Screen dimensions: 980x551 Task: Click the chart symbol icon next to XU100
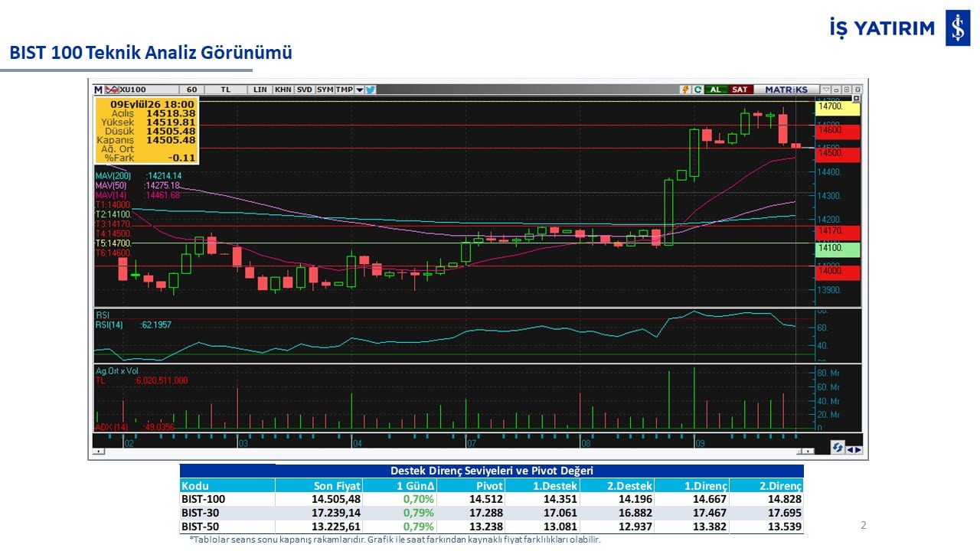(112, 90)
